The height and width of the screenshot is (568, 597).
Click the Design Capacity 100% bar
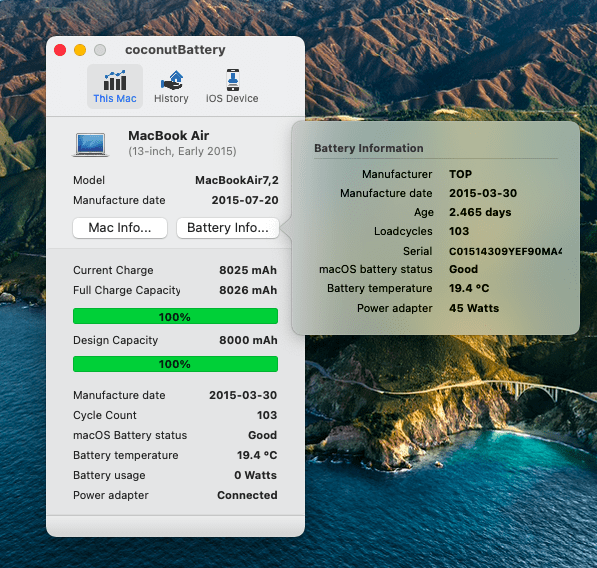[x=175, y=364]
